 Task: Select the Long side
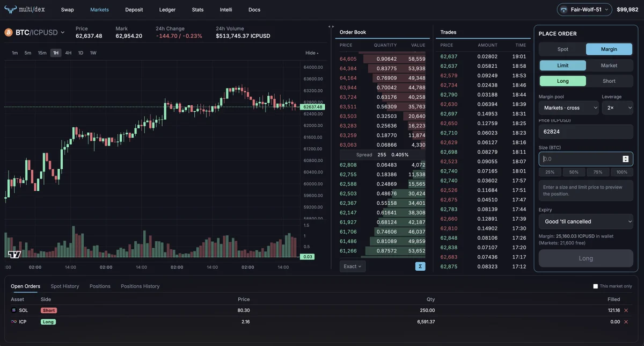pyautogui.click(x=562, y=81)
